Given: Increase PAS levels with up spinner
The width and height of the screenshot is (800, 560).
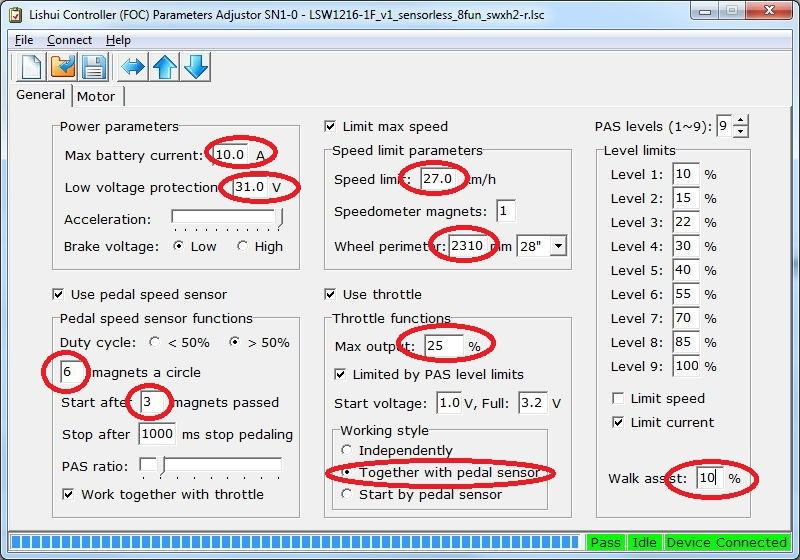Looking at the screenshot, I should tap(741, 120).
